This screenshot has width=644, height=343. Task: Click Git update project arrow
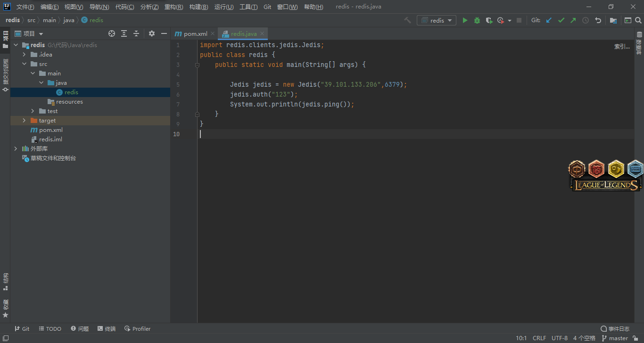(549, 20)
